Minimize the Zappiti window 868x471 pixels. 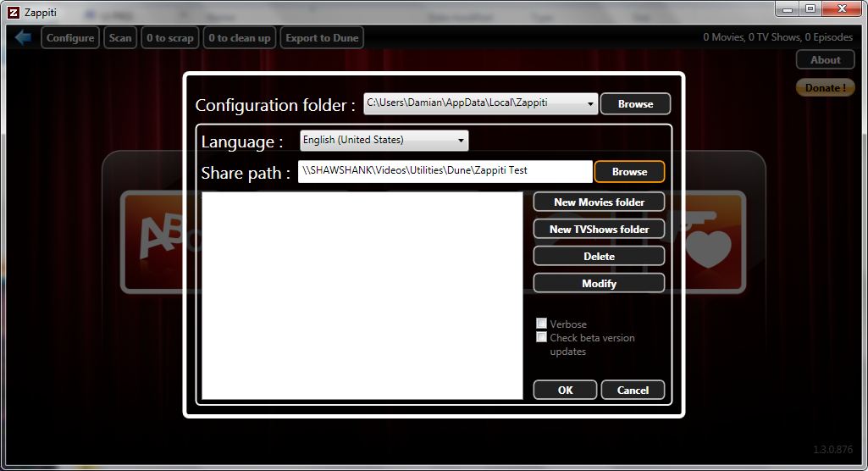[x=788, y=8]
